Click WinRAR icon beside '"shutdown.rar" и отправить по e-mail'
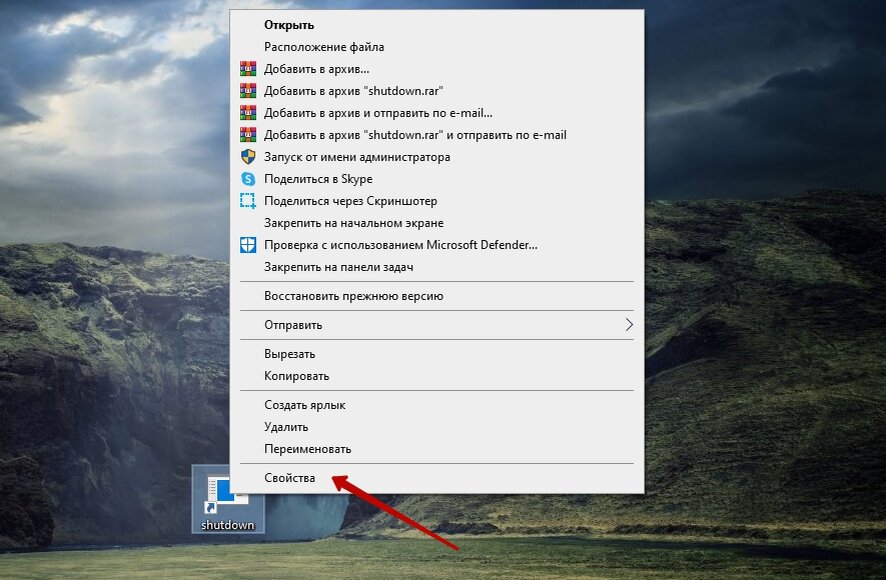This screenshot has width=886, height=580. click(248, 135)
